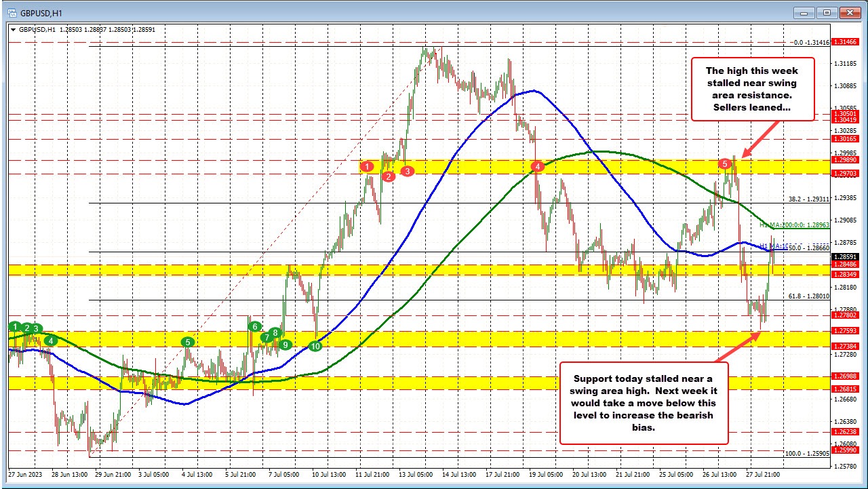The width and height of the screenshot is (868, 489).
Task: Collapse the OHLC quote line using the triangle expander
Action: 14,29
